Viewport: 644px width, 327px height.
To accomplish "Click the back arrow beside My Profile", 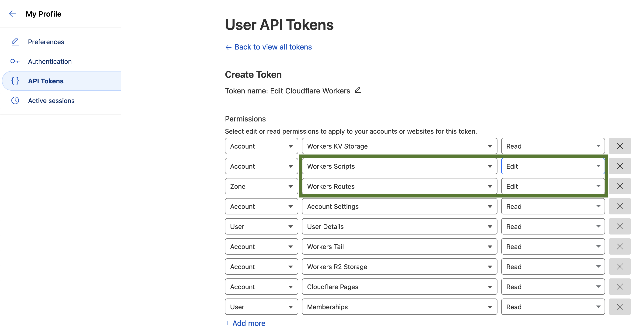I will tap(13, 14).
